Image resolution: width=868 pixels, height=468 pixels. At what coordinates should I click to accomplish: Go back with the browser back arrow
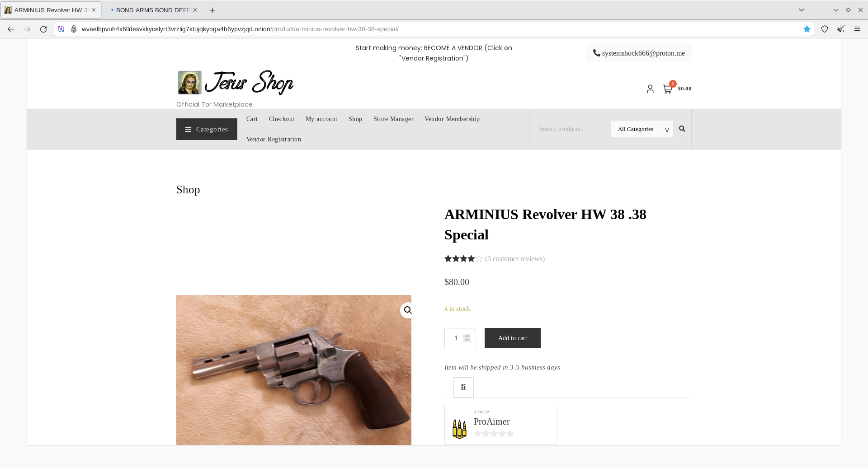[11, 29]
